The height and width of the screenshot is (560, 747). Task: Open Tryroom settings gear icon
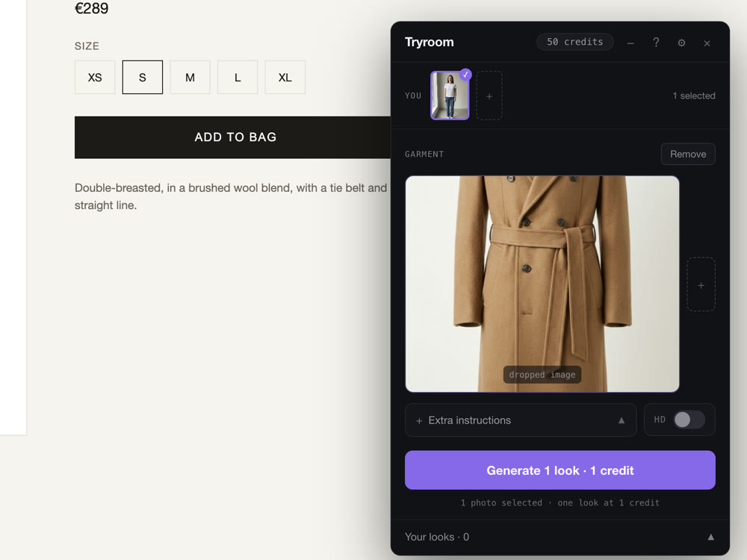(682, 43)
